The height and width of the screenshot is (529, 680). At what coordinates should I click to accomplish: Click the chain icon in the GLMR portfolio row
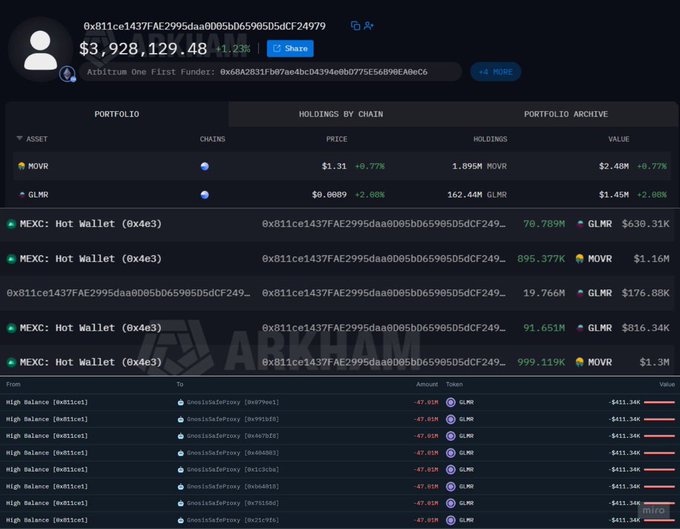click(x=205, y=195)
